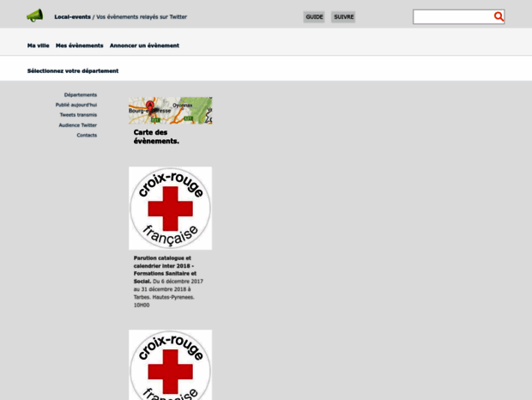Screen dimensions: 532x400
Task: Click the green megaphone logo icon
Action: 34,15
